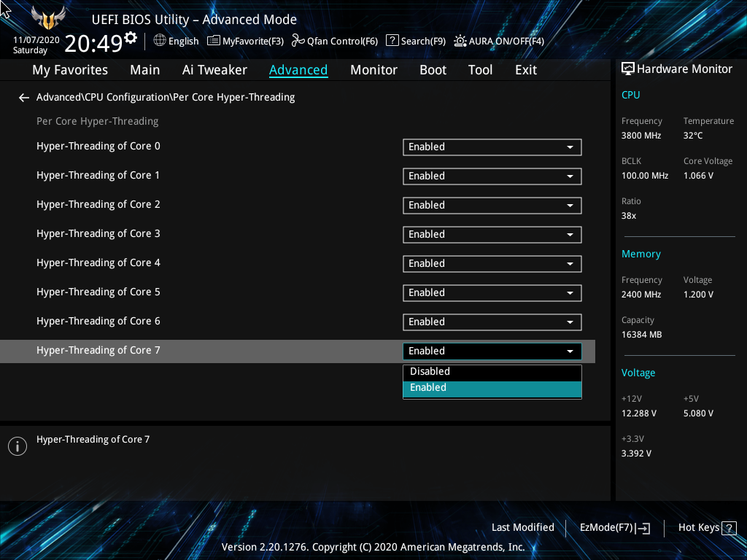Click the globe language icon
This screenshot has width=747, height=560.
pos(160,41)
